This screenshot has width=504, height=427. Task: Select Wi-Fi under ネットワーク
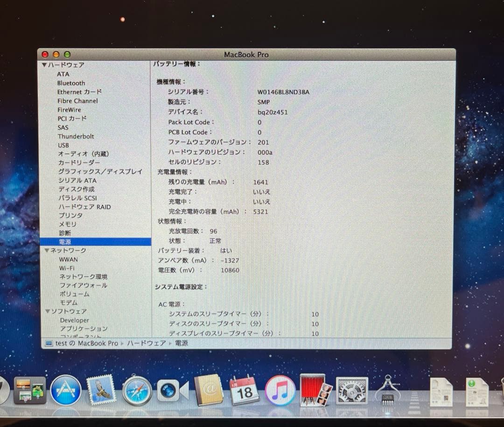coord(68,268)
